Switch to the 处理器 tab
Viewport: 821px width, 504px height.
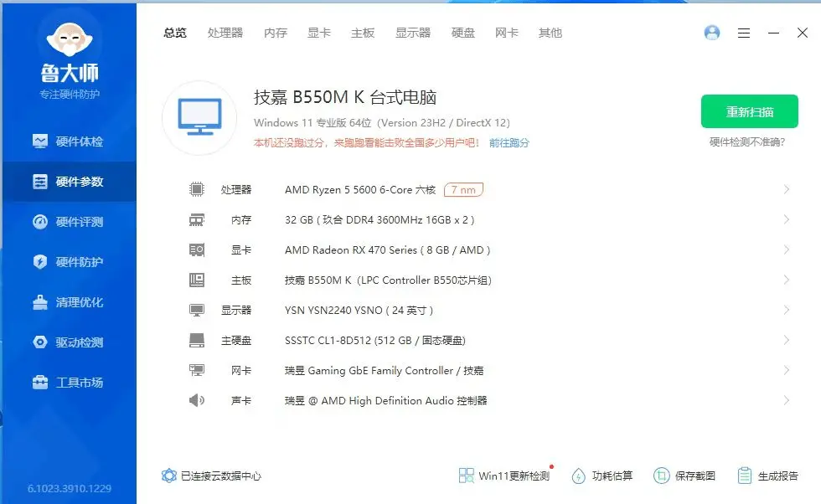coord(225,33)
